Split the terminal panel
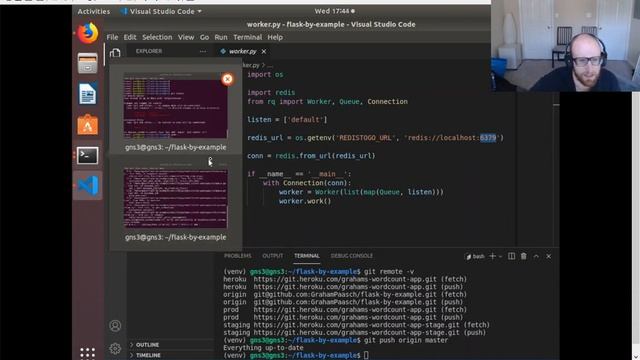640x360 pixels. (511, 256)
